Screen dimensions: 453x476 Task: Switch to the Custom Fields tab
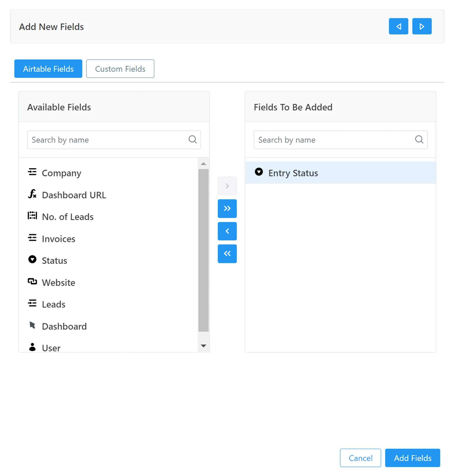click(x=120, y=69)
